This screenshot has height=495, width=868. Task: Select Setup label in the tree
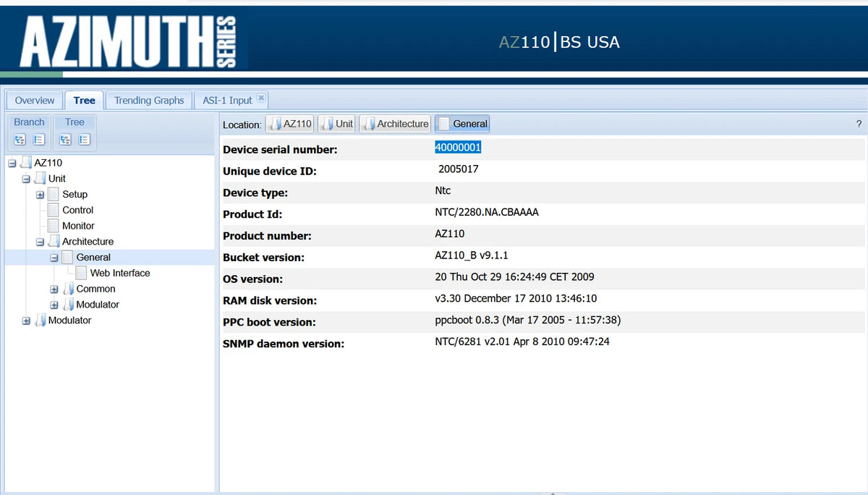75,195
